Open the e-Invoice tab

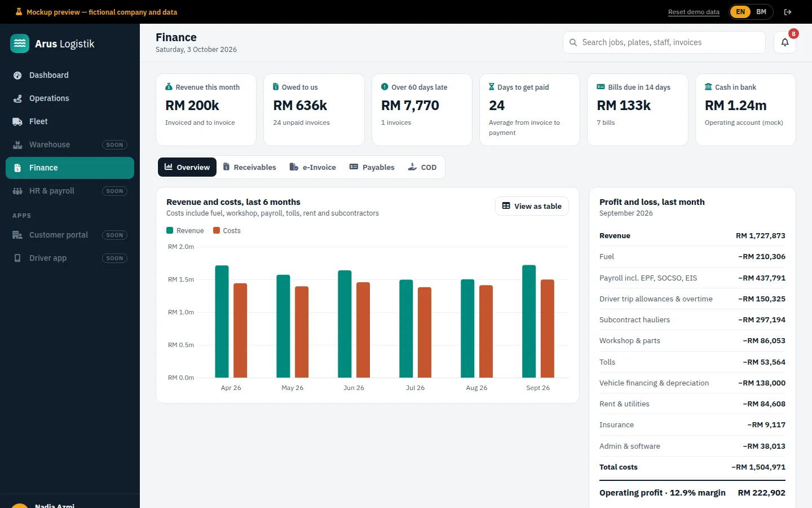click(x=312, y=167)
